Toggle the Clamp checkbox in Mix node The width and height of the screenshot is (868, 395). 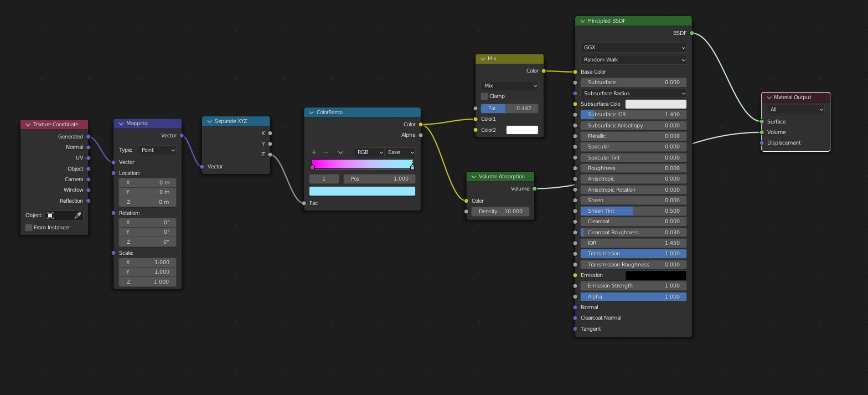[484, 96]
